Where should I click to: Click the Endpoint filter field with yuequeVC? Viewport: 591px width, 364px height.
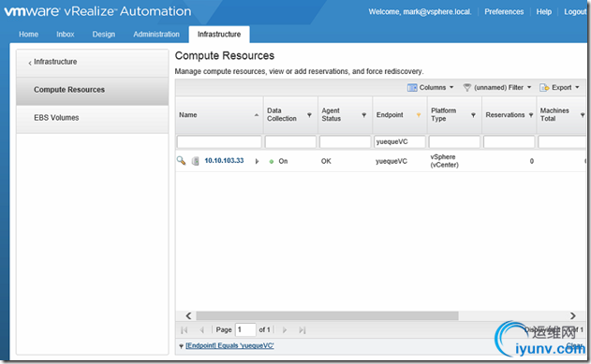coord(400,142)
